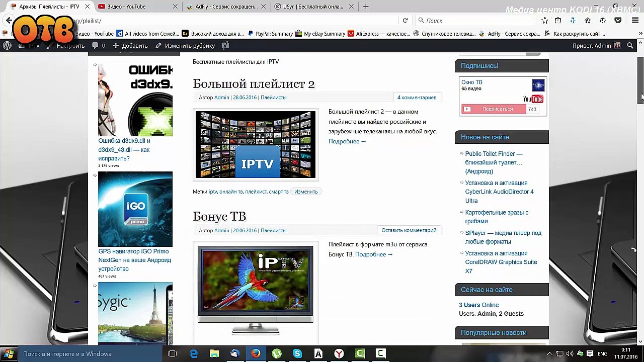Click Подробнее under Большой плейлист 2
The image size is (644, 362).
click(347, 141)
